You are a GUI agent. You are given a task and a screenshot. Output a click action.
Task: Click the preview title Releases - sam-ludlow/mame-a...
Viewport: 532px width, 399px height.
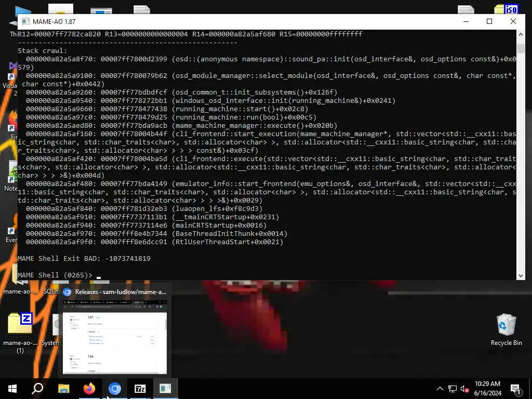121,292
